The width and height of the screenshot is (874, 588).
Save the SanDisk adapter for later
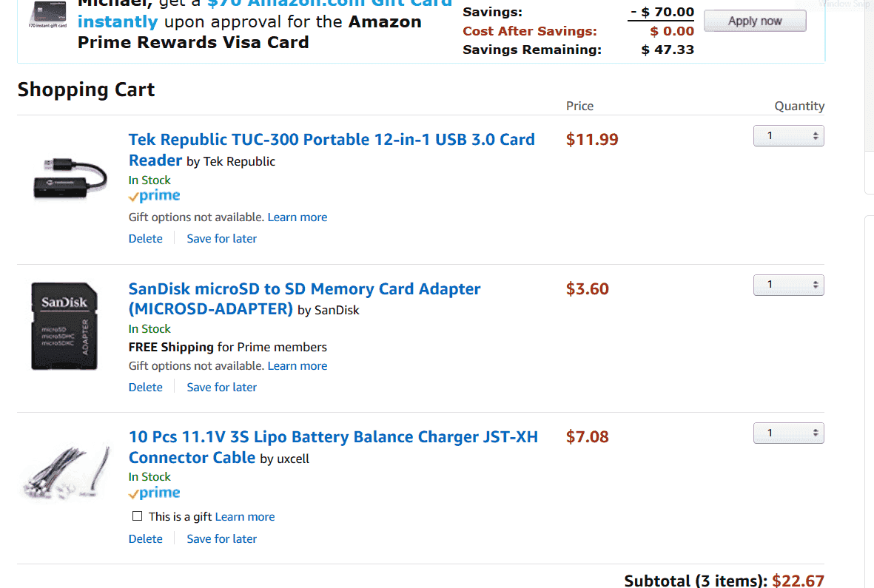point(222,388)
